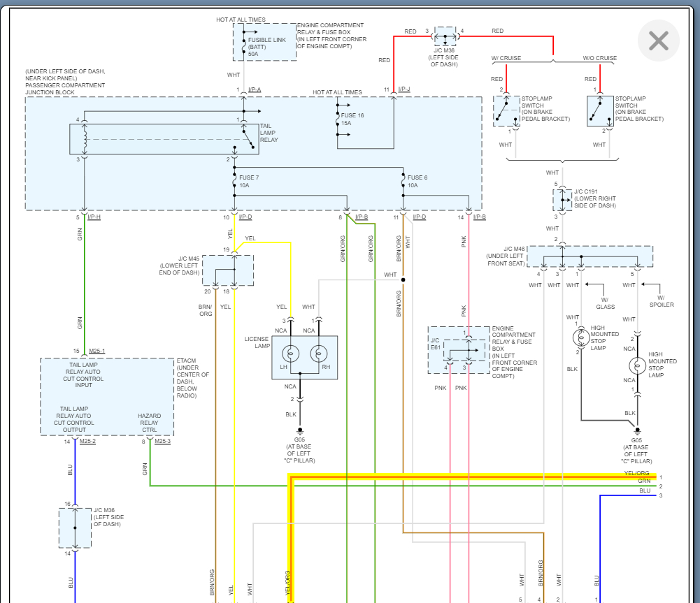The image size is (700, 603).
Task: Click the license lamp RH bulb
Action: 319,354
